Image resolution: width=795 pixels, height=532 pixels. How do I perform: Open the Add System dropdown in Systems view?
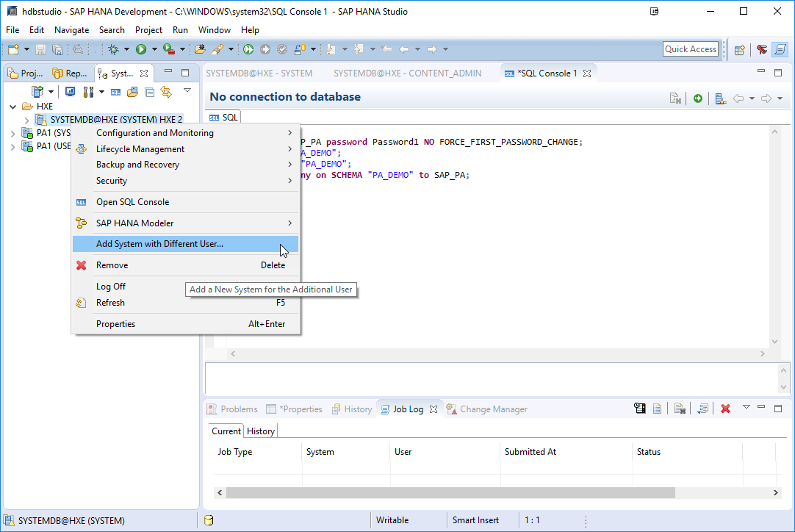[51, 92]
